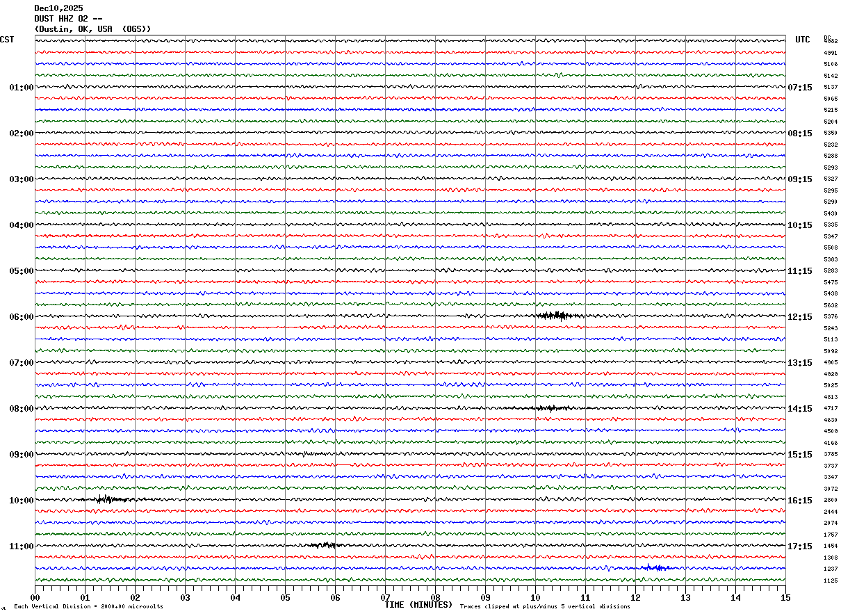This screenshot has width=841, height=616.
Task: Click the TIME (MINUTES) axis label
Action: point(418,605)
